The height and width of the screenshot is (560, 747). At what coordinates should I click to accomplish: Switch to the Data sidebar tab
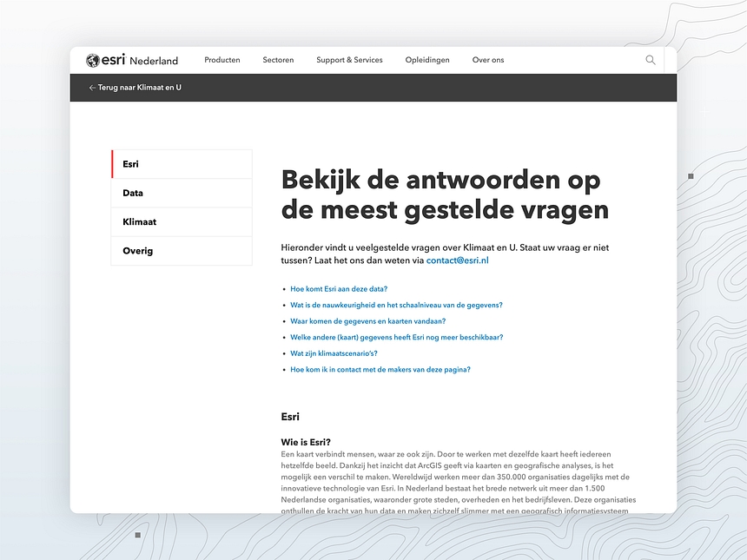pyautogui.click(x=182, y=193)
